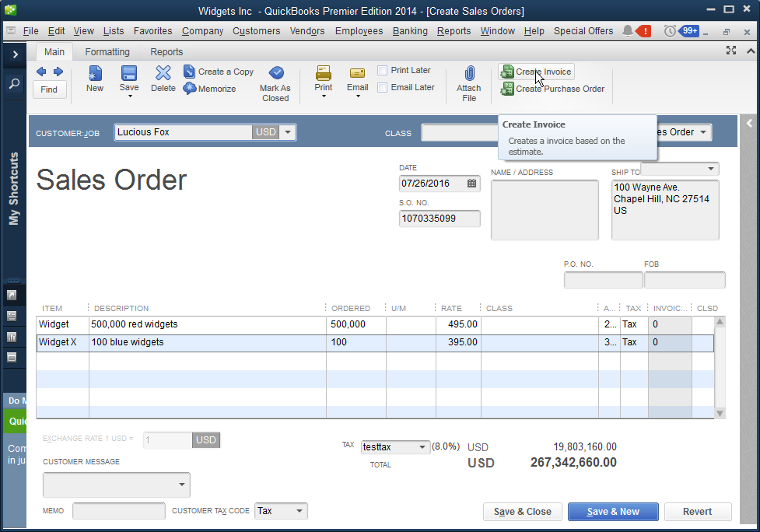Open the Customers menu
This screenshot has height=532, width=760.
pos(257,31)
